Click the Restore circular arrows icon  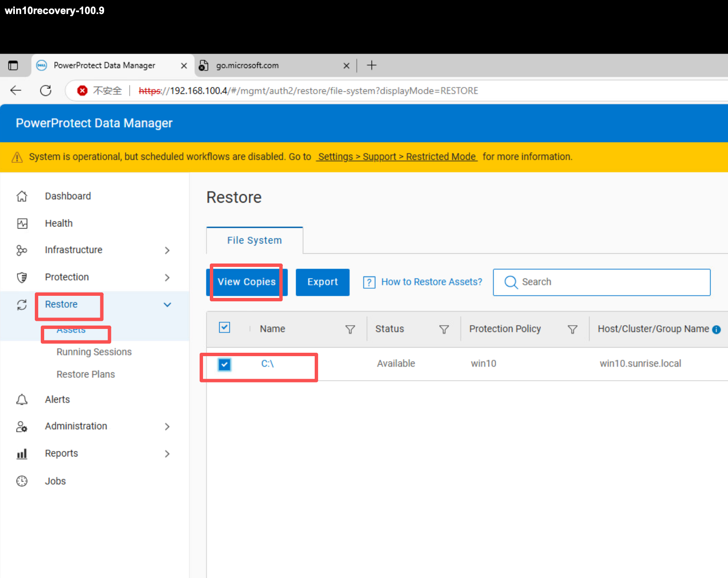click(22, 305)
